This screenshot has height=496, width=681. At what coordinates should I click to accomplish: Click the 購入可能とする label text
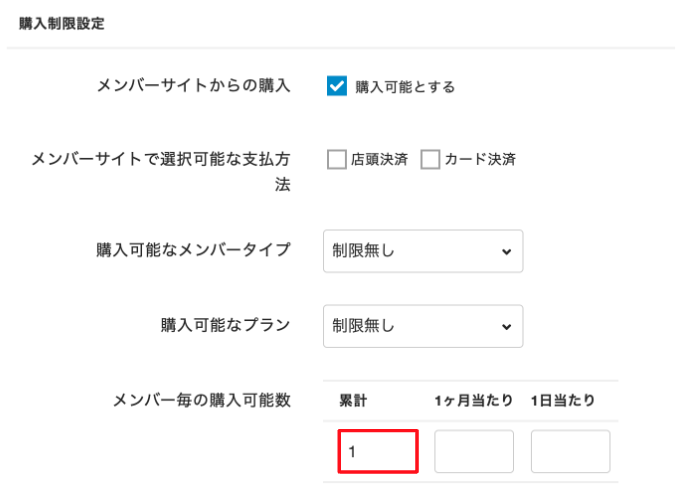pyautogui.click(x=405, y=87)
